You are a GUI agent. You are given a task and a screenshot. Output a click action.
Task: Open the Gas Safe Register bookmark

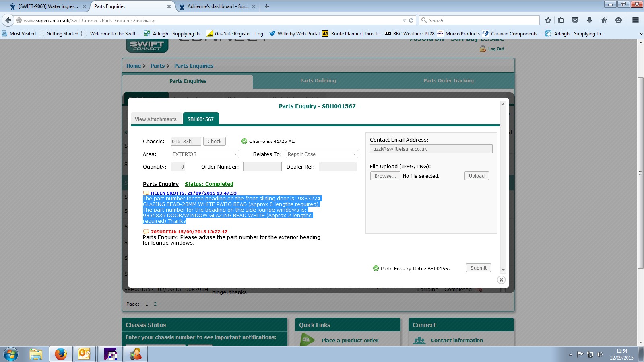coord(237,34)
